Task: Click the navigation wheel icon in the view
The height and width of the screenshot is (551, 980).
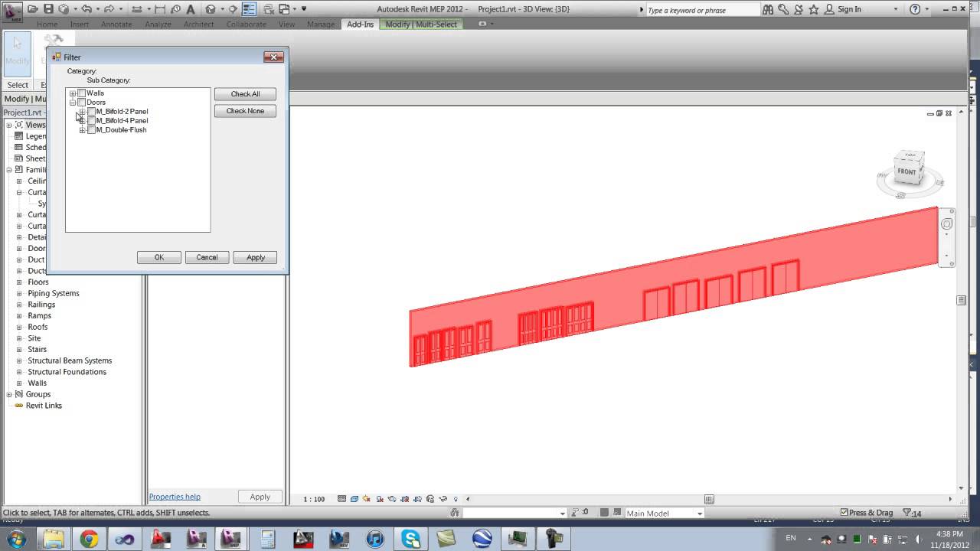Action: (947, 223)
